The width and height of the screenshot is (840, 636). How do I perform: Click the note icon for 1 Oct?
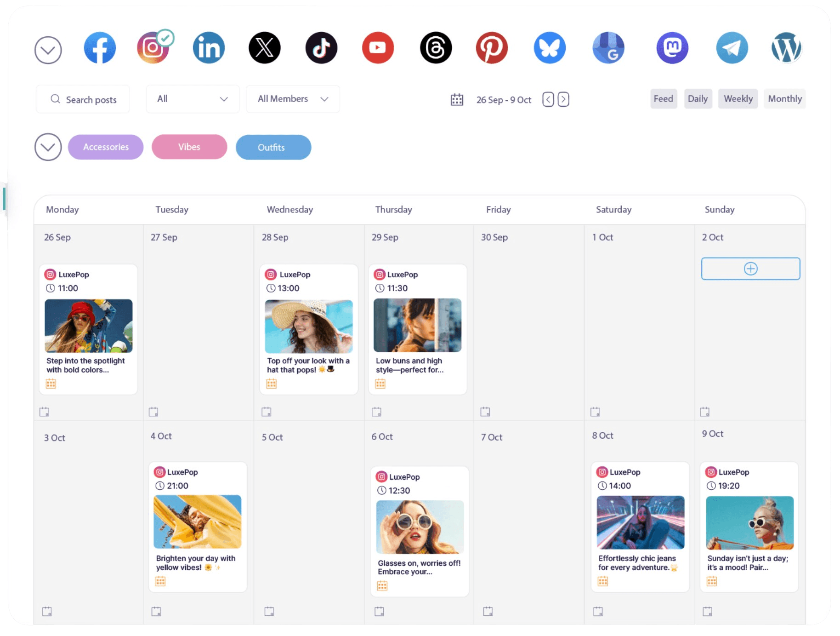click(595, 412)
